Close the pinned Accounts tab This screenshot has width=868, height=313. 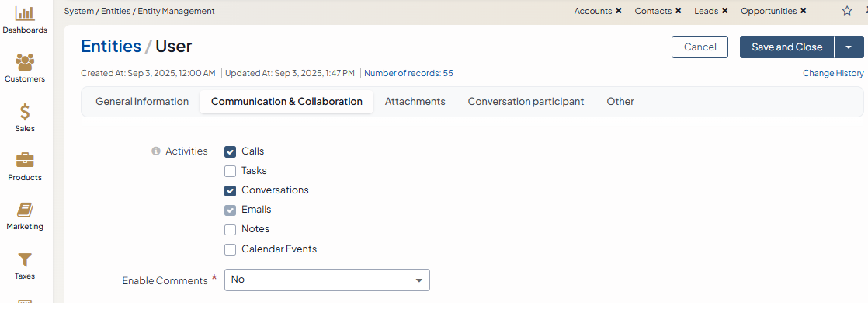click(x=619, y=11)
